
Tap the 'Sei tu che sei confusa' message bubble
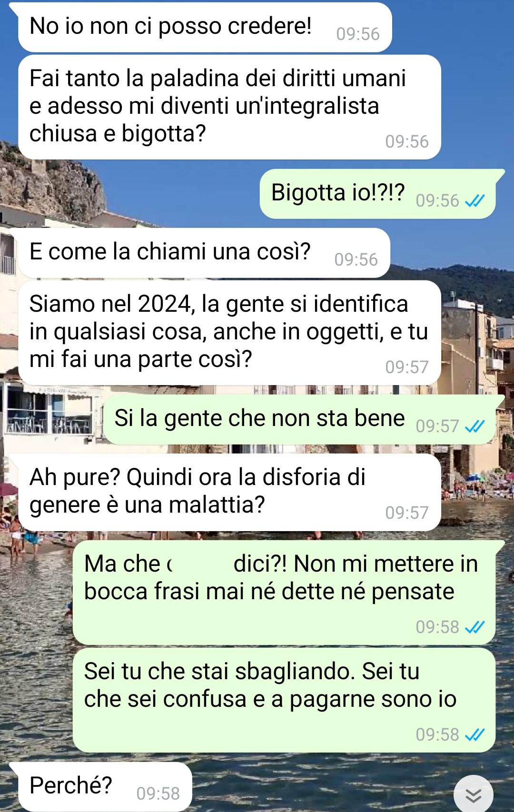pos(284,700)
